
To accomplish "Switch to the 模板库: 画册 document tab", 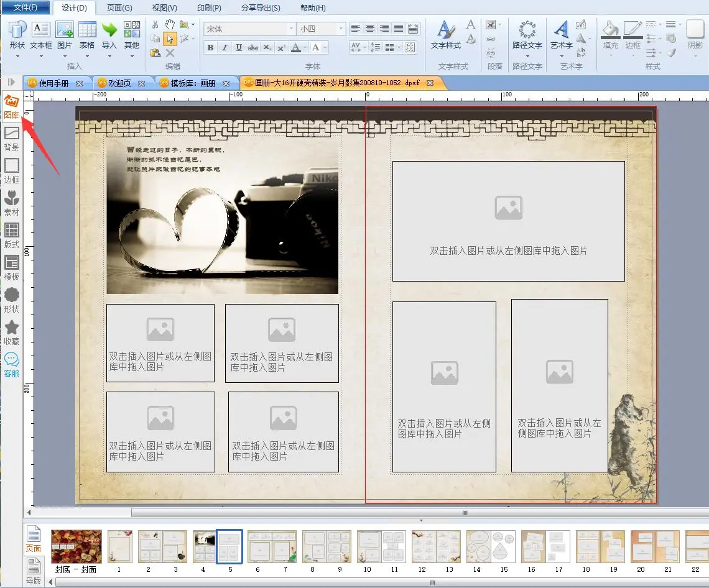I will coord(193,83).
